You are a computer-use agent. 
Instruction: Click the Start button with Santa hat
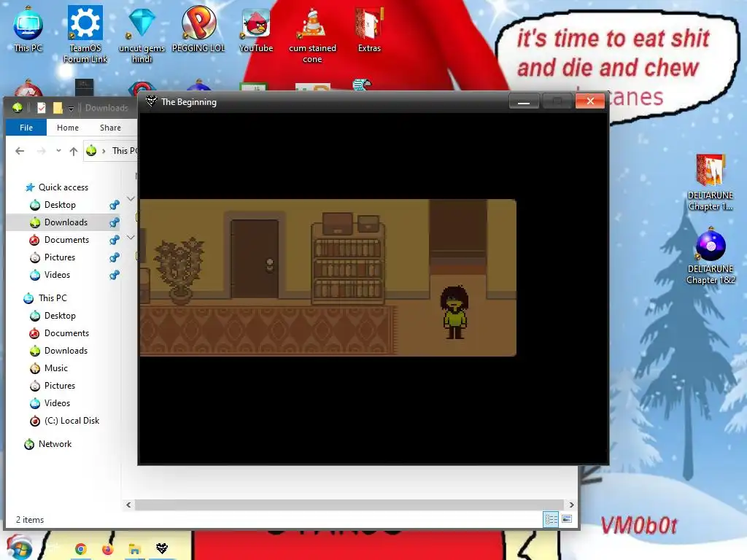pyautogui.click(x=19, y=548)
